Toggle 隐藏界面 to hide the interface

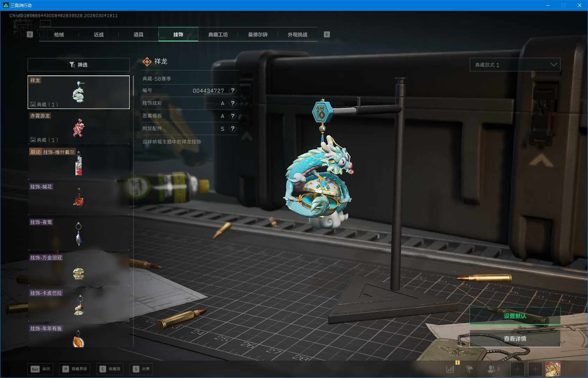point(74,369)
